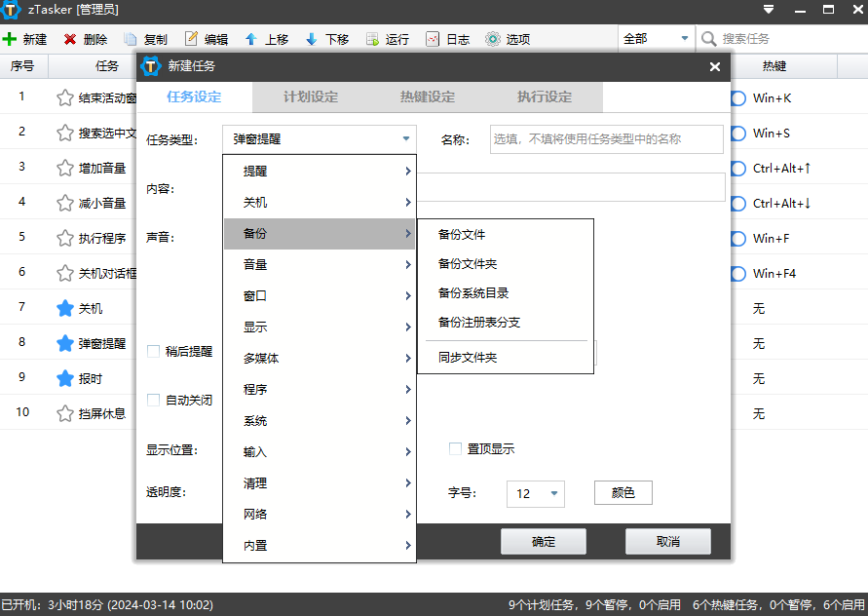868x616 pixels.
Task: Toggle the Ctrl+Alt+↓ hotkey switch
Action: click(x=737, y=204)
